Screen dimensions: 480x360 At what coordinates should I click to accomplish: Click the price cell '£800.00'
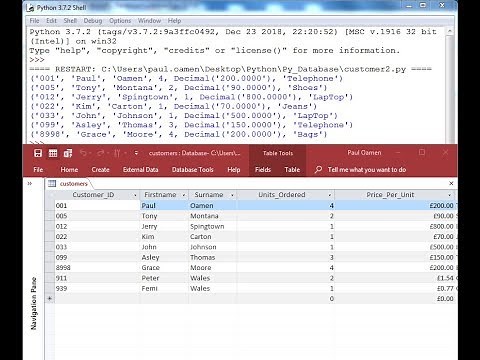tap(395, 226)
